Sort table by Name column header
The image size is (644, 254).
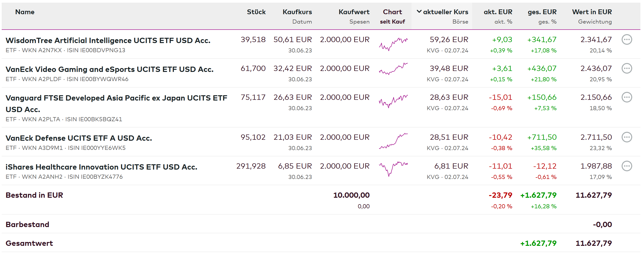coord(25,12)
